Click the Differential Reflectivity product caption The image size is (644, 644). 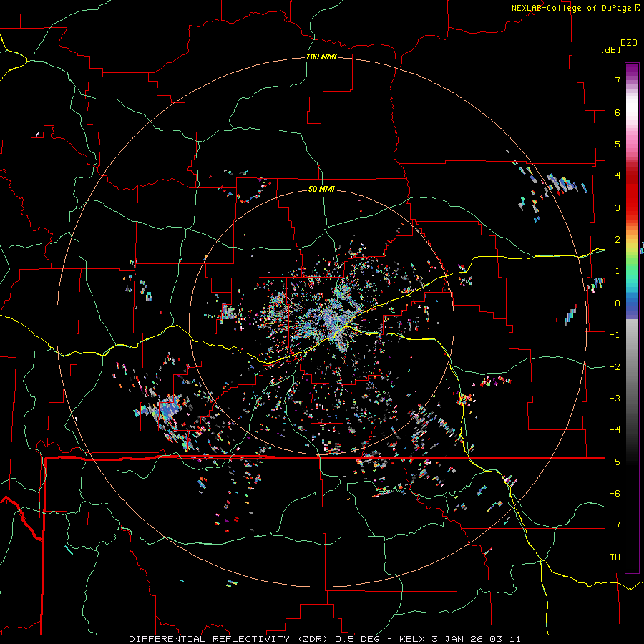[325, 639]
